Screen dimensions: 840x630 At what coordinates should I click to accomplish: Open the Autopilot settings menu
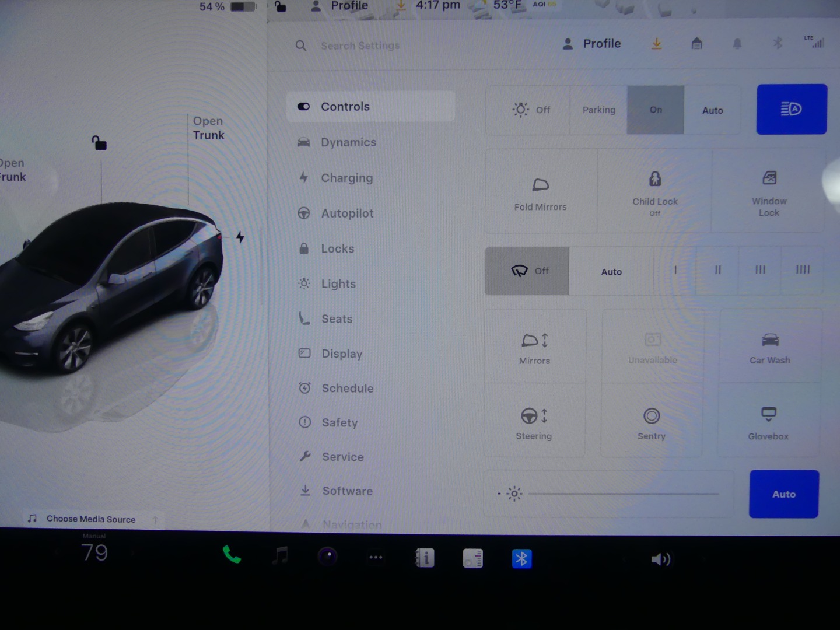347,213
